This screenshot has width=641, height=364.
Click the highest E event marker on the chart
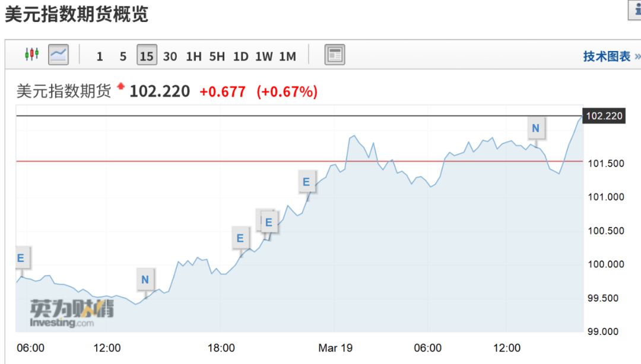click(x=306, y=182)
